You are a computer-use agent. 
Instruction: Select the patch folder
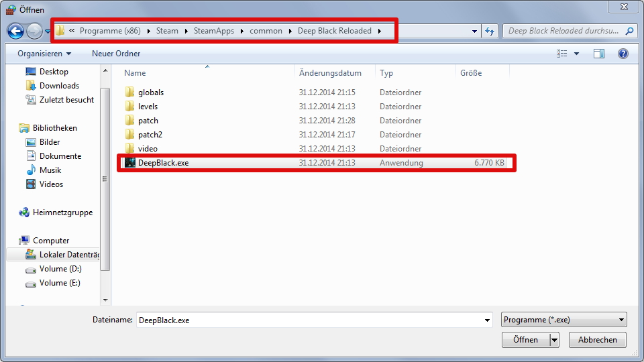148,121
